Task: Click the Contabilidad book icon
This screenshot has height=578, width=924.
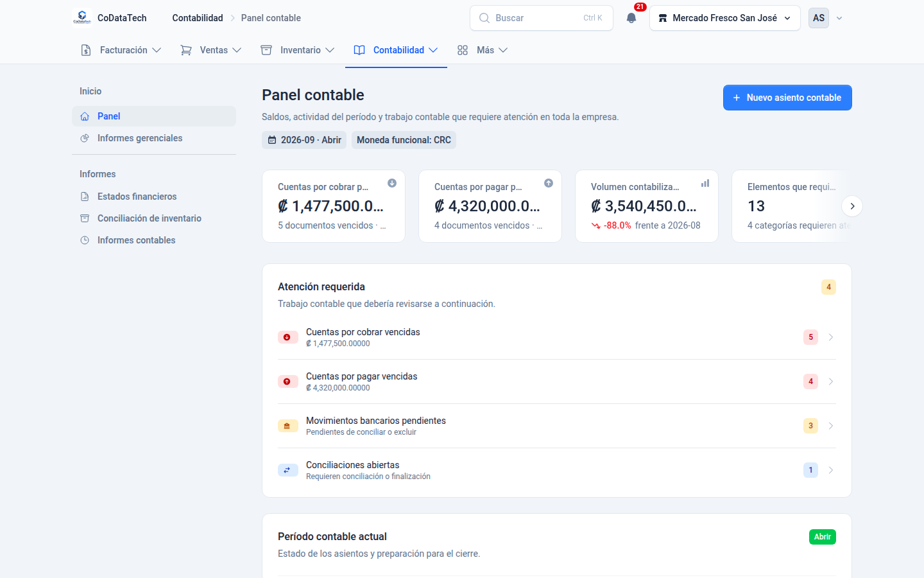Action: (359, 50)
